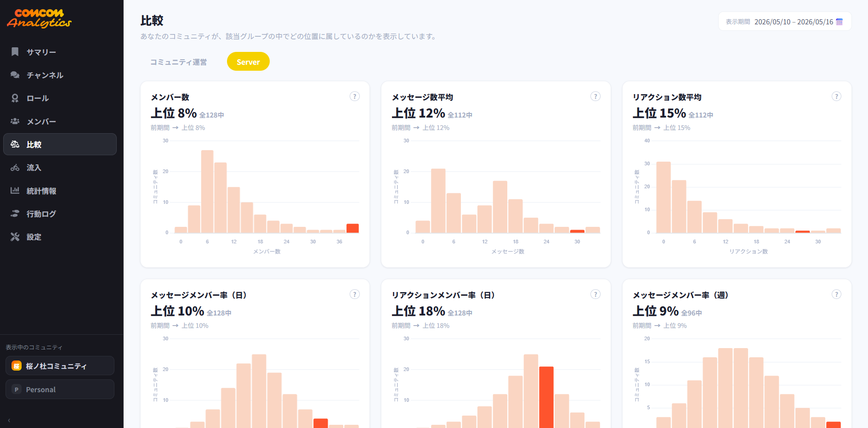Go to チャンネル page
868x428 pixels.
(x=60, y=75)
